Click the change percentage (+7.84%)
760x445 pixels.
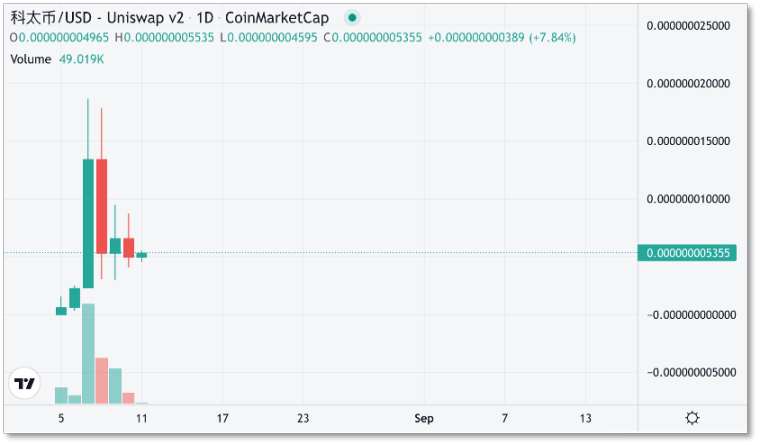click(552, 38)
